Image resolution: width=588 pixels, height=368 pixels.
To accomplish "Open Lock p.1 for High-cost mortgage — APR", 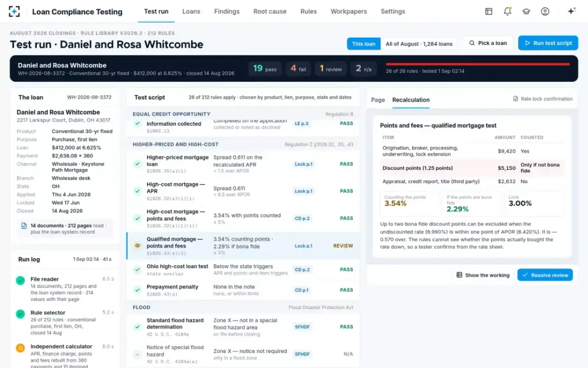I will pos(304,191).
